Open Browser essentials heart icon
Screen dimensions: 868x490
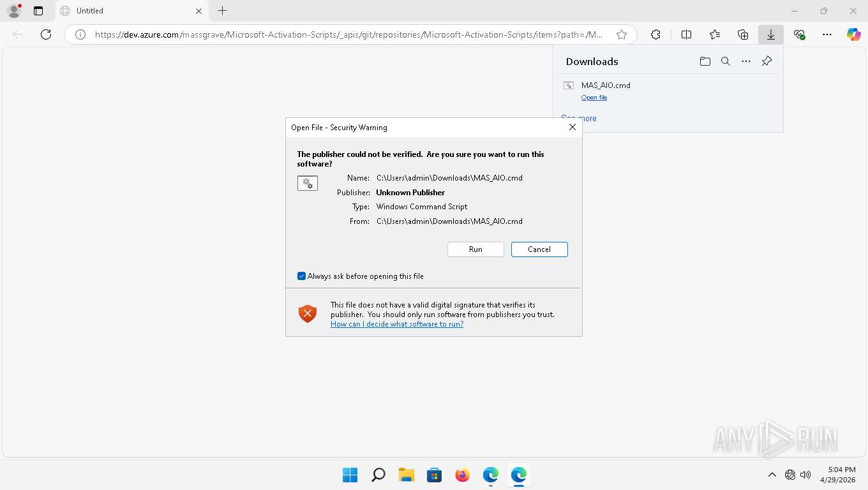click(799, 35)
